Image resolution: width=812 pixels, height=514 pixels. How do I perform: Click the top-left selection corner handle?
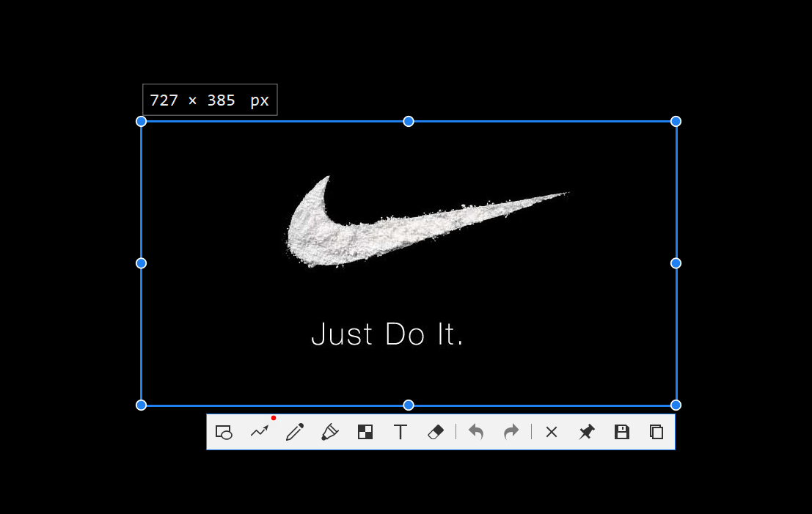point(141,122)
